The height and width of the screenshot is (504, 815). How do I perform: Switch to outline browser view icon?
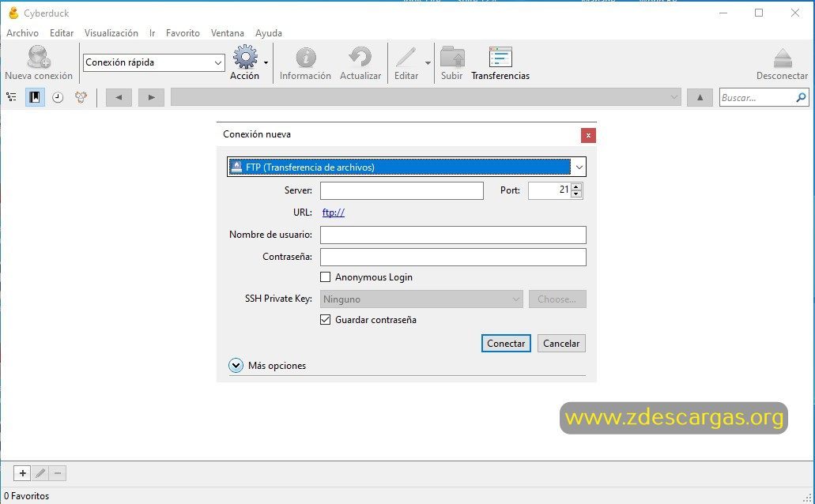[x=11, y=97]
